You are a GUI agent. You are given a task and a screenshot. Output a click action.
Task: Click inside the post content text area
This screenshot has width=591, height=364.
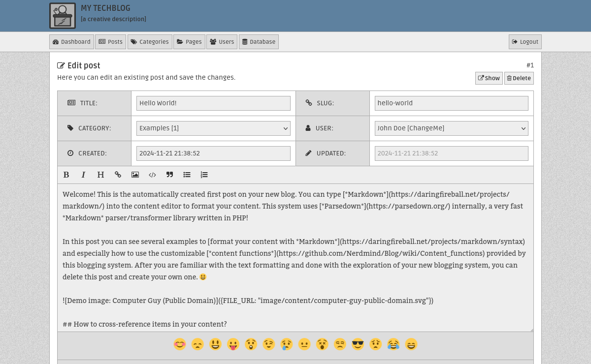[x=295, y=258]
